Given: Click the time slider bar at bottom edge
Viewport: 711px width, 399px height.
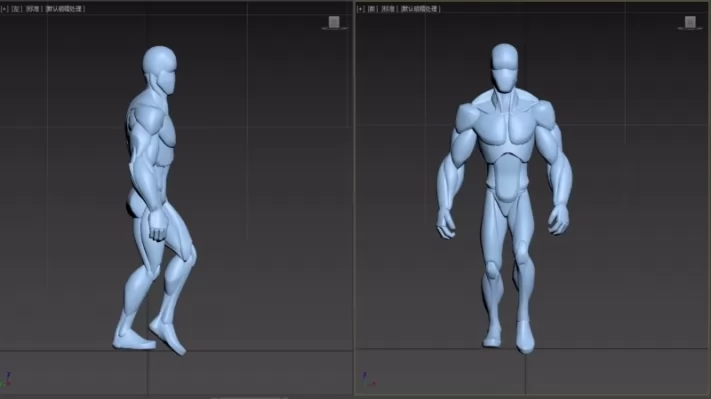Looking at the screenshot, I should 249,398.
